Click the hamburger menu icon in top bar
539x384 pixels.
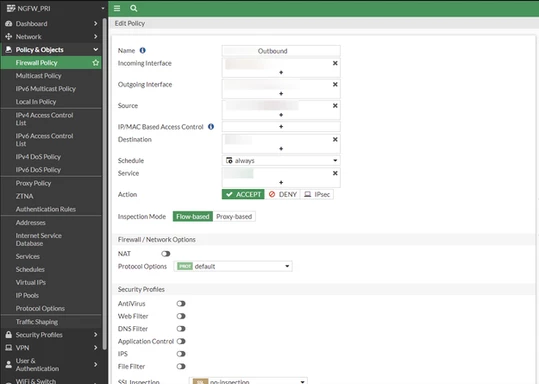coord(117,8)
